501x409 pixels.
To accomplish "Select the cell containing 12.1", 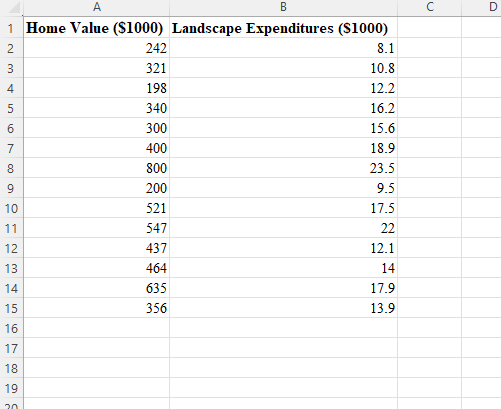I will [284, 248].
